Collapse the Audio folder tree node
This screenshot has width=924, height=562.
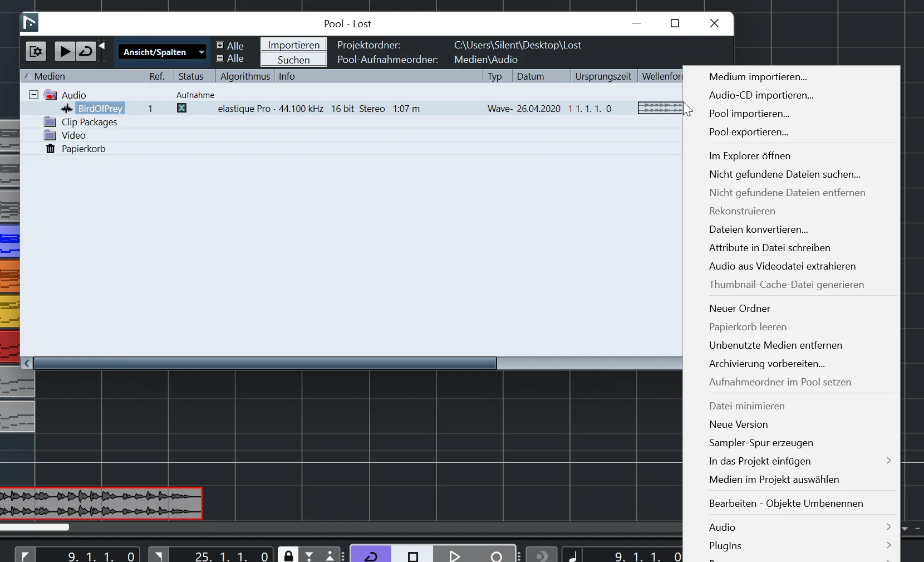(33, 95)
